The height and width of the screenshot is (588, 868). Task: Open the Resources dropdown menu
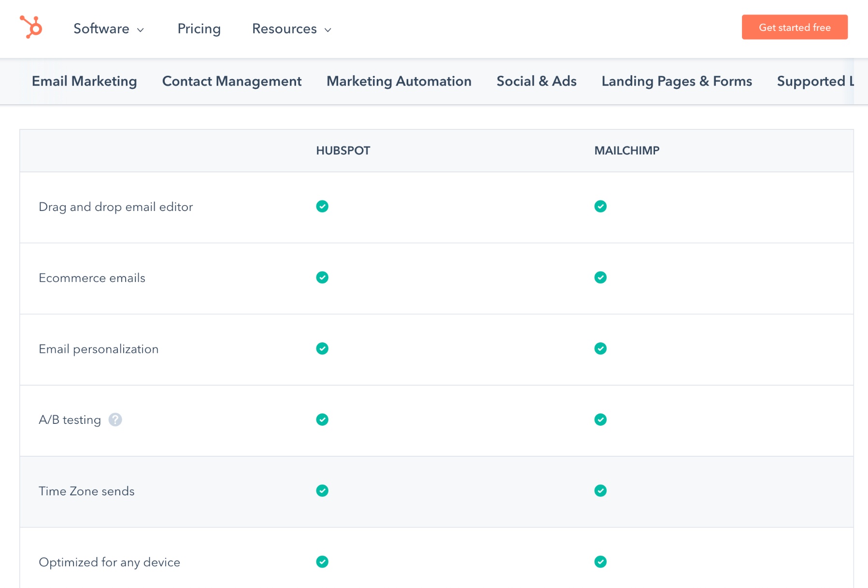click(x=291, y=29)
